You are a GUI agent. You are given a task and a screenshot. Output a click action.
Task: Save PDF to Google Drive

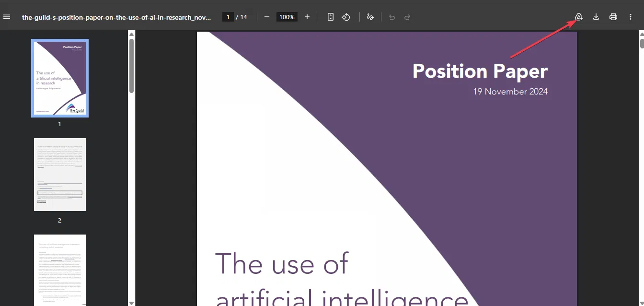(x=579, y=17)
